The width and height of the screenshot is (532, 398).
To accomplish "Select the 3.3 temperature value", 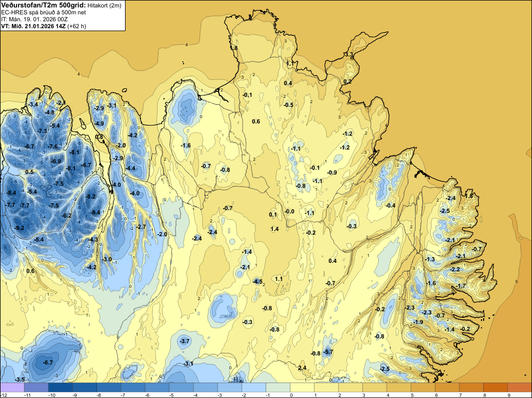I will pos(349,55).
